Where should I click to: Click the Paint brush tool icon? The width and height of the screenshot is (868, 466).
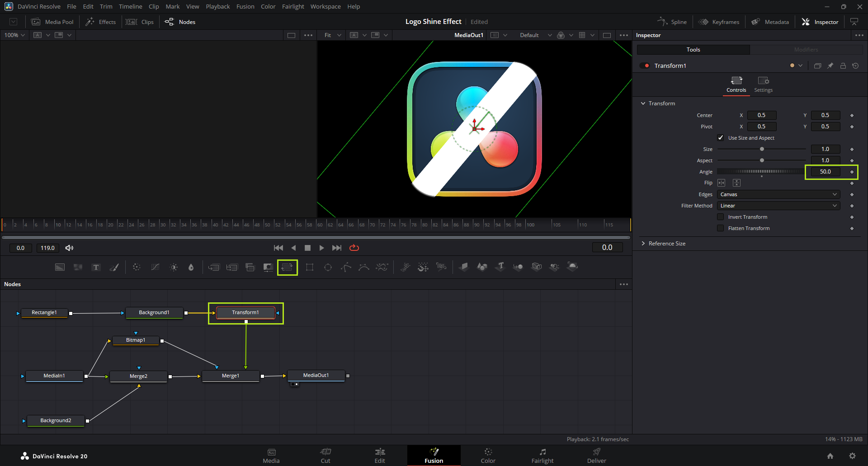pyautogui.click(x=114, y=267)
